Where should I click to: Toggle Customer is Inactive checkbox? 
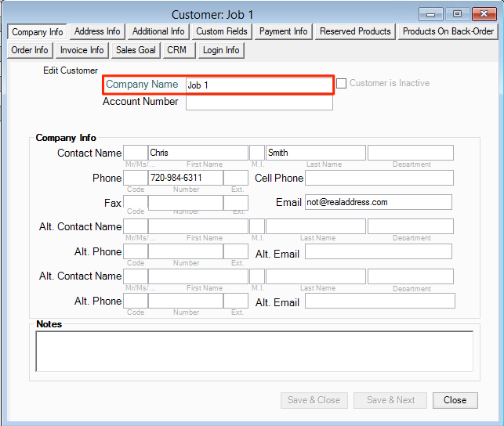(x=342, y=83)
